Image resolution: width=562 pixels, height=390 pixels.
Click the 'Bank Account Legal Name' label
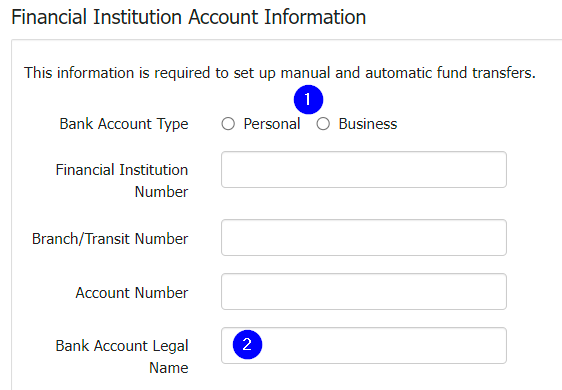tap(122, 357)
